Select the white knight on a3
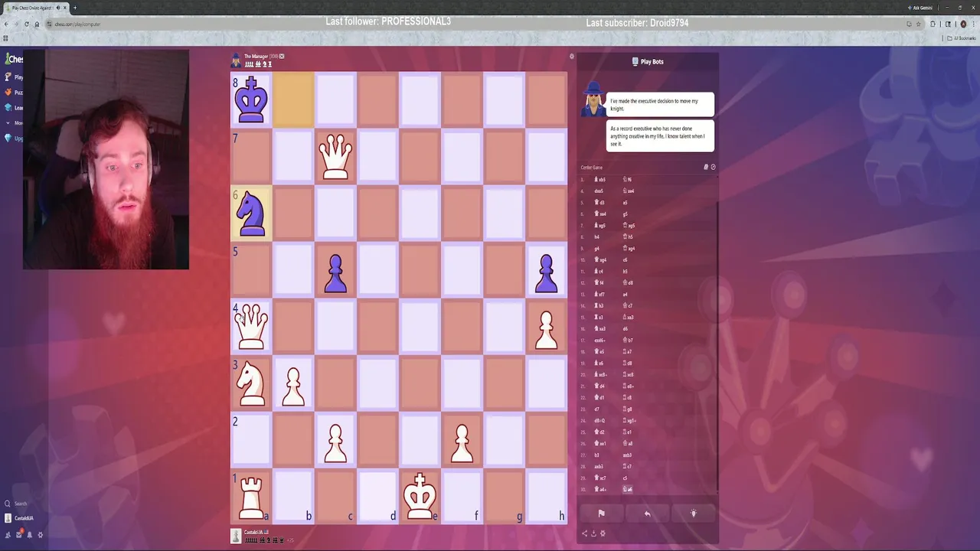Image resolution: width=980 pixels, height=551 pixels. coord(251,383)
